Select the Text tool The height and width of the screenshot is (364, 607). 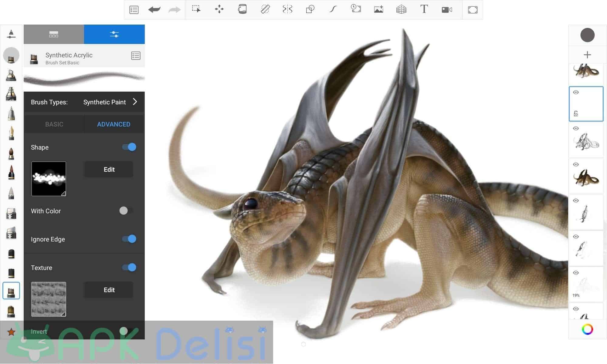coord(424,9)
